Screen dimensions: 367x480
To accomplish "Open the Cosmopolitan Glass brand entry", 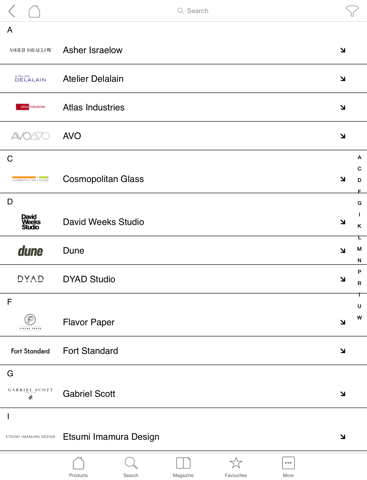I will (x=183, y=179).
